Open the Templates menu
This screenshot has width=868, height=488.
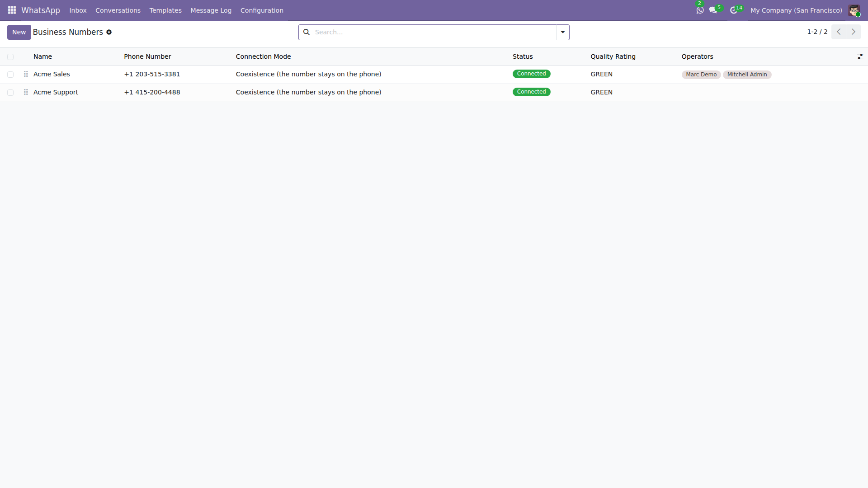click(x=165, y=10)
